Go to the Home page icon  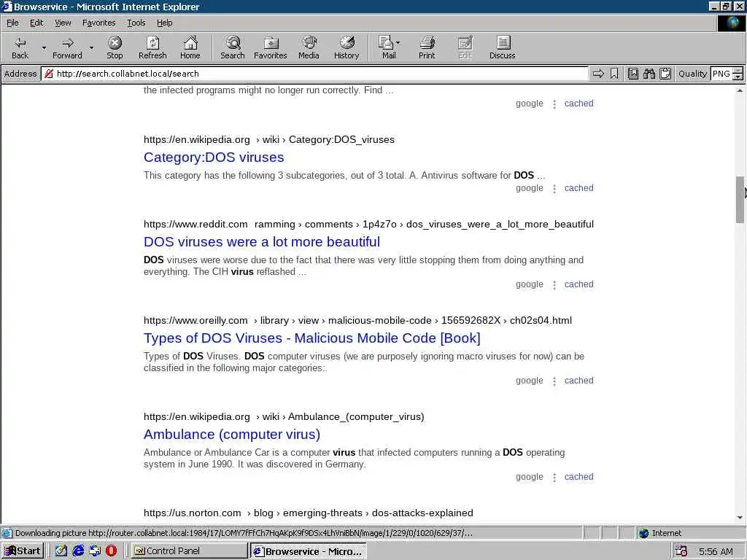point(190,47)
